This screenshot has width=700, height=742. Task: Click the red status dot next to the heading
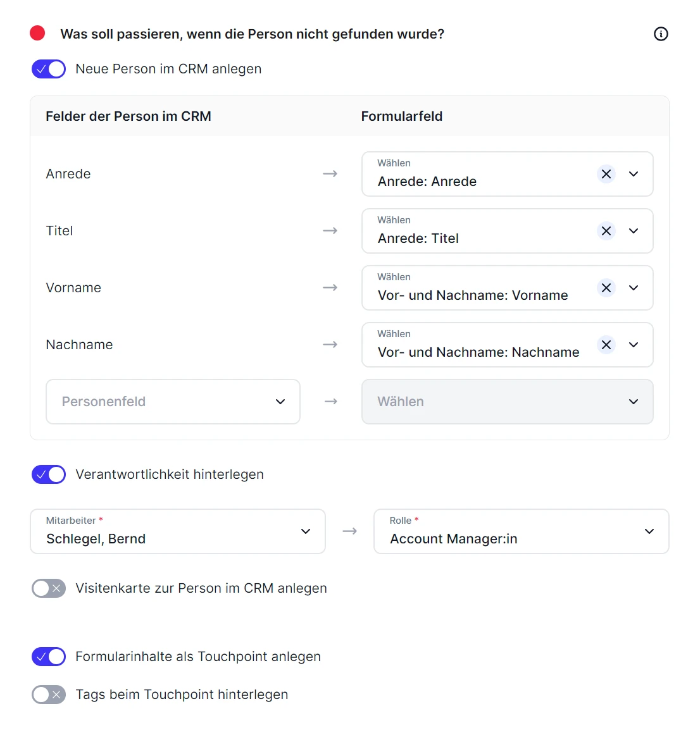[x=37, y=32]
